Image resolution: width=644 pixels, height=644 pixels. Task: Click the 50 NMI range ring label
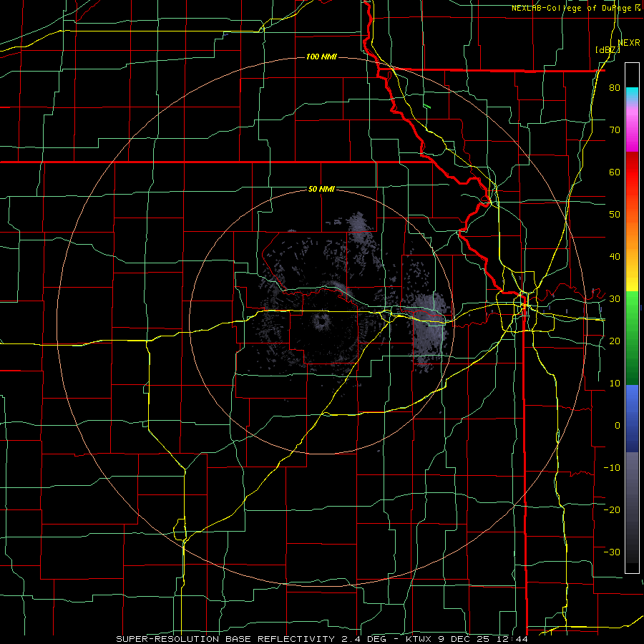click(321, 190)
